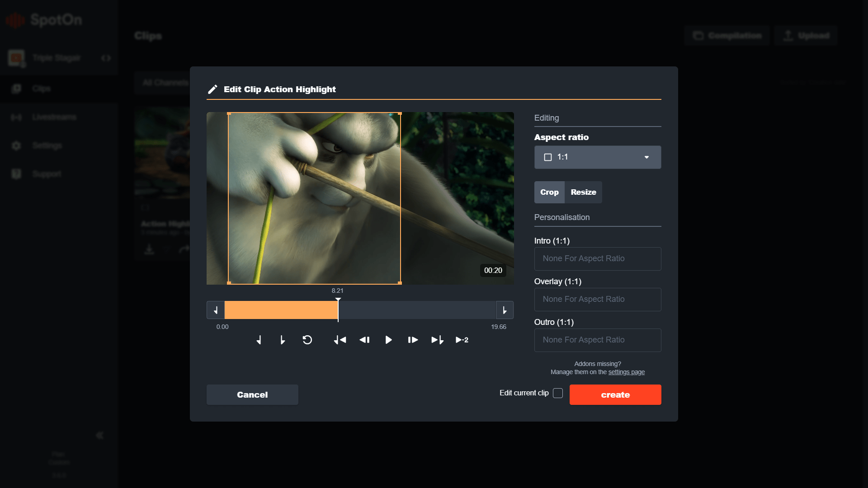The image size is (868, 488).
Task: Click the set end point icon
Action: click(283, 340)
